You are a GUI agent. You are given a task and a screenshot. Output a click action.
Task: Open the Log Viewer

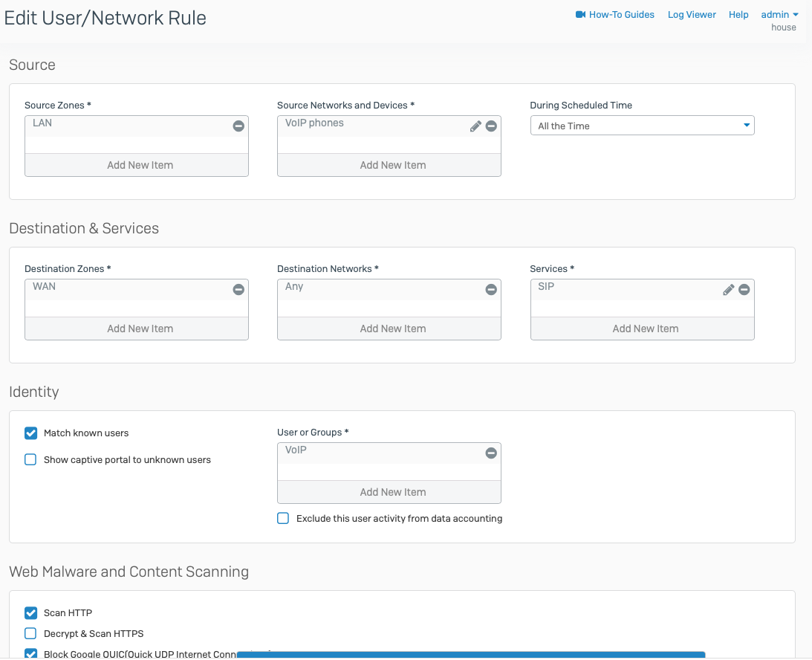tap(692, 15)
